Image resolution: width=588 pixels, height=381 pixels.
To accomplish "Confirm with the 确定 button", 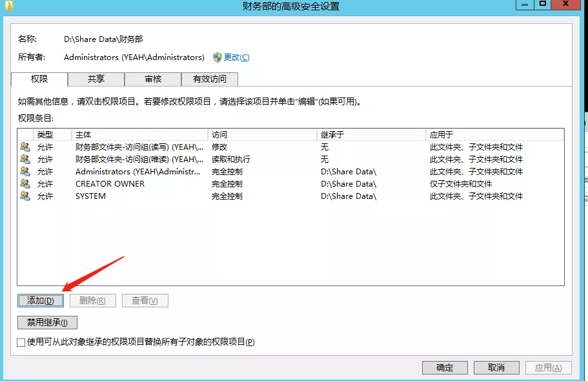I will (x=445, y=367).
